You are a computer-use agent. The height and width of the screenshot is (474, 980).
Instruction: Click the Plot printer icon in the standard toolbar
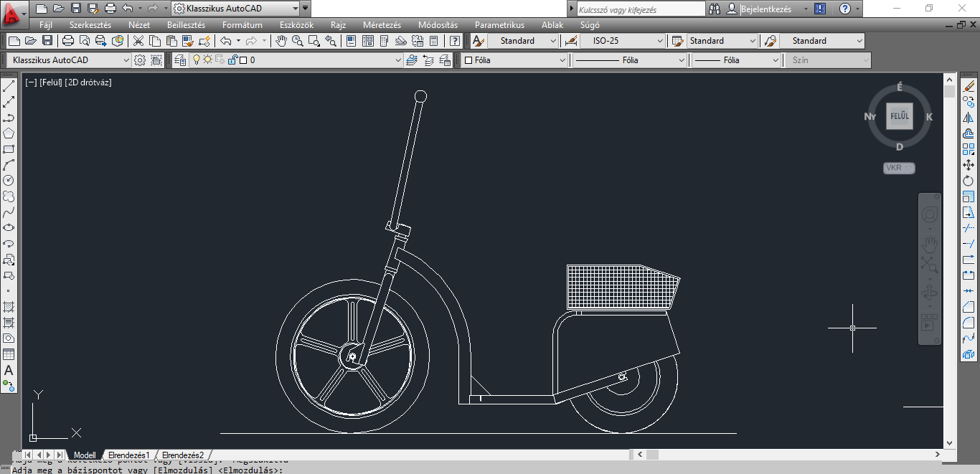[x=68, y=41]
